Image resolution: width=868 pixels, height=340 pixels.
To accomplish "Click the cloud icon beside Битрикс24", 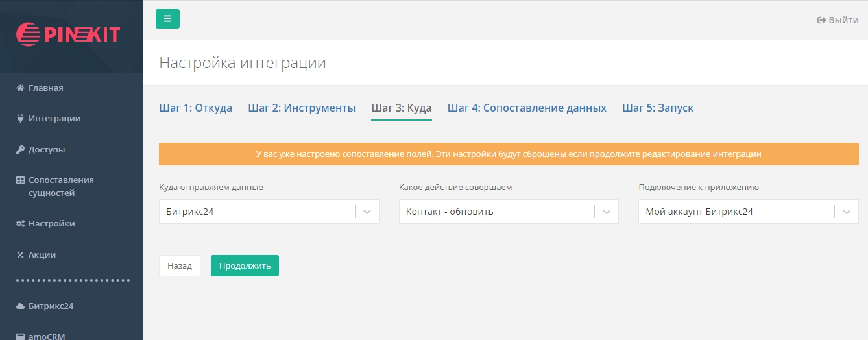I will tap(20, 306).
